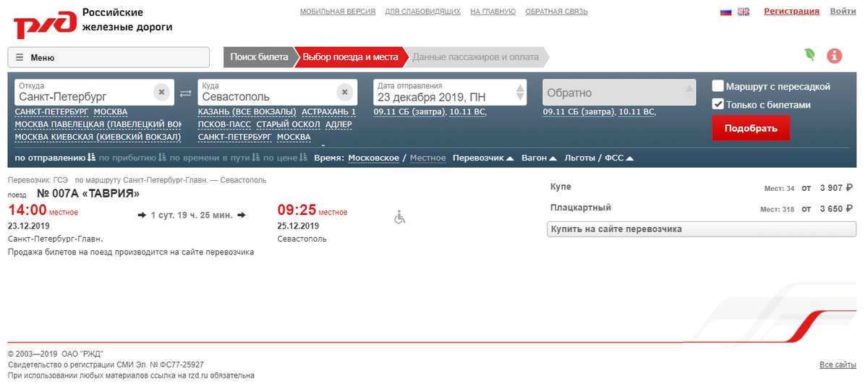Step the departure date with its arrows

click(520, 93)
